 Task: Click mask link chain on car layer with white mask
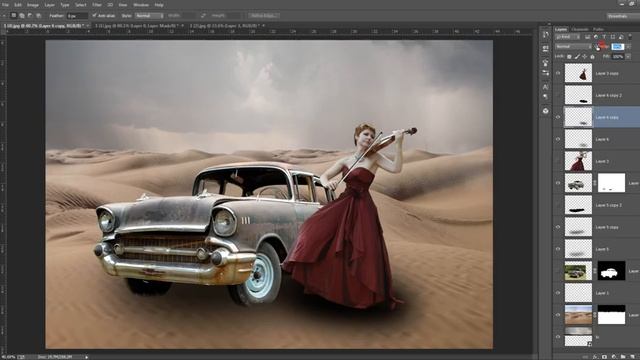(x=595, y=183)
